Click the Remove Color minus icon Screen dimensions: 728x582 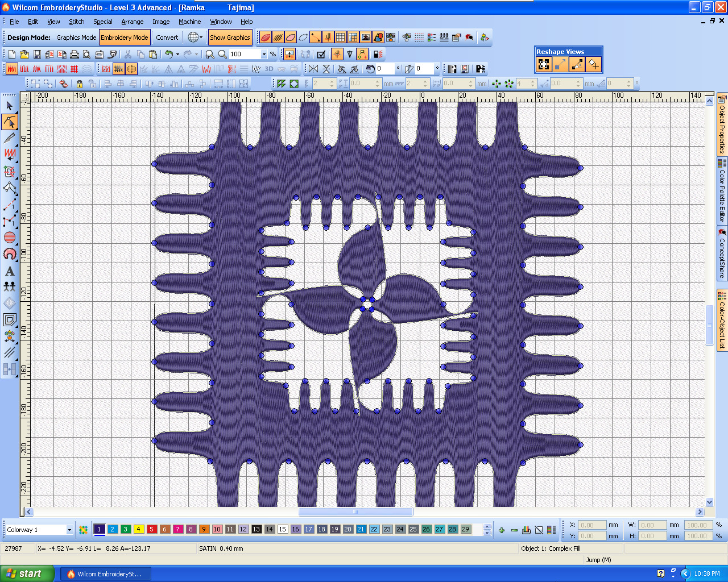pos(514,530)
